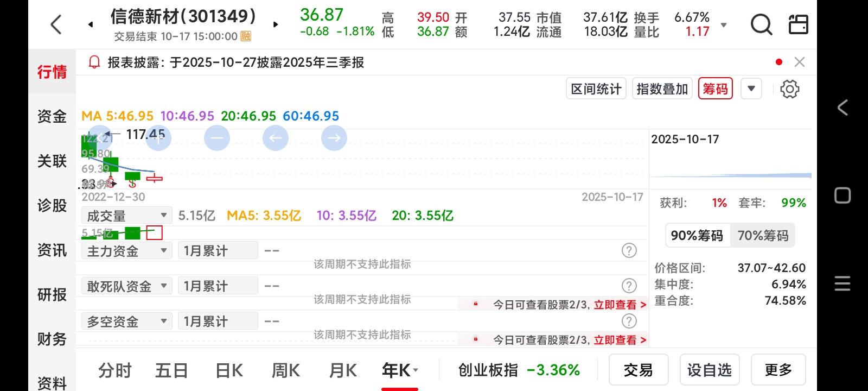
Task: Switch to 周K chart period
Action: click(286, 370)
